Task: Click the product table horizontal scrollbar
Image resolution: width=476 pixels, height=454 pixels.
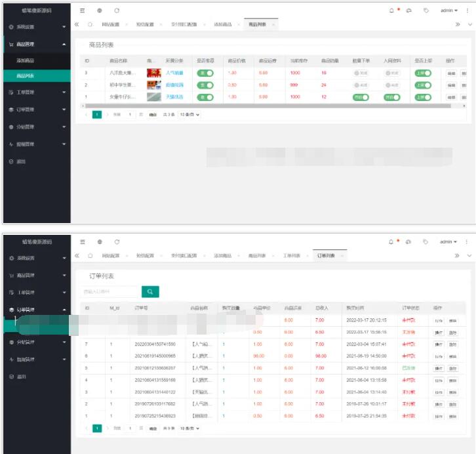Action: click(x=262, y=106)
